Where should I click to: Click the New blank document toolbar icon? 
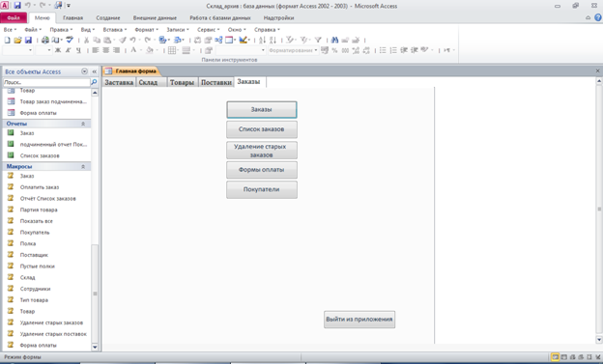coord(8,40)
